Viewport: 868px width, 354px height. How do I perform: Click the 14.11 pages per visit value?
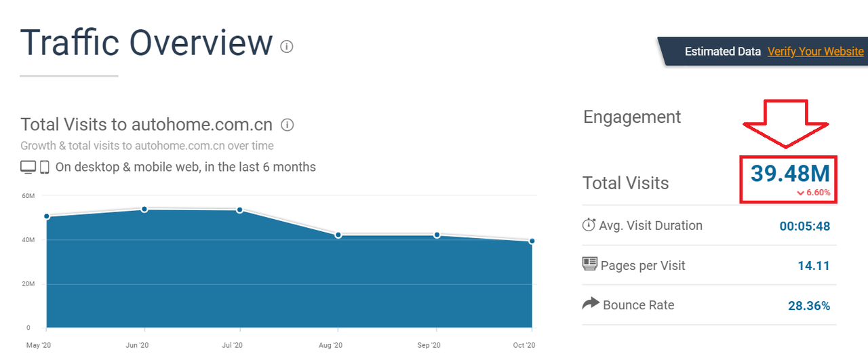pyautogui.click(x=814, y=266)
